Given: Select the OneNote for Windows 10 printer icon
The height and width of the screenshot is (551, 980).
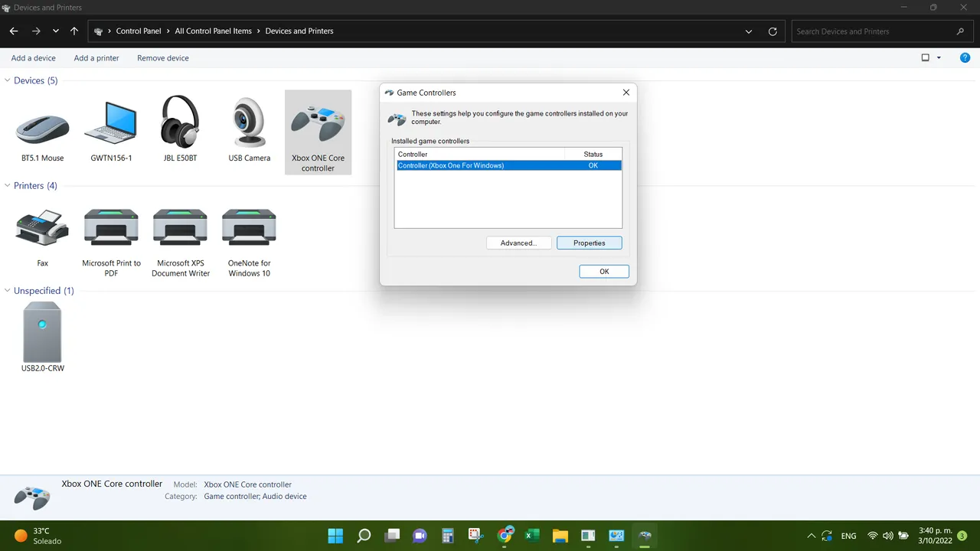Looking at the screenshot, I should pos(249,227).
